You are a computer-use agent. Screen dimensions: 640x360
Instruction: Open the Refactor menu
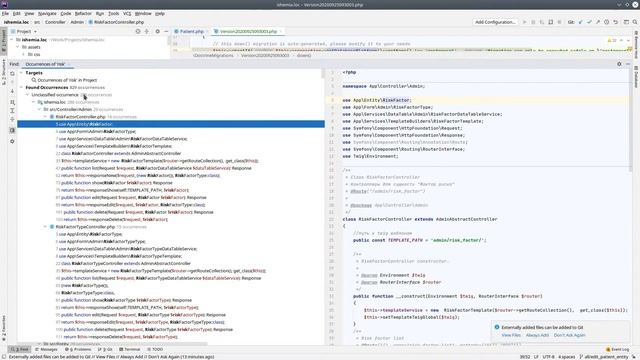click(x=83, y=13)
